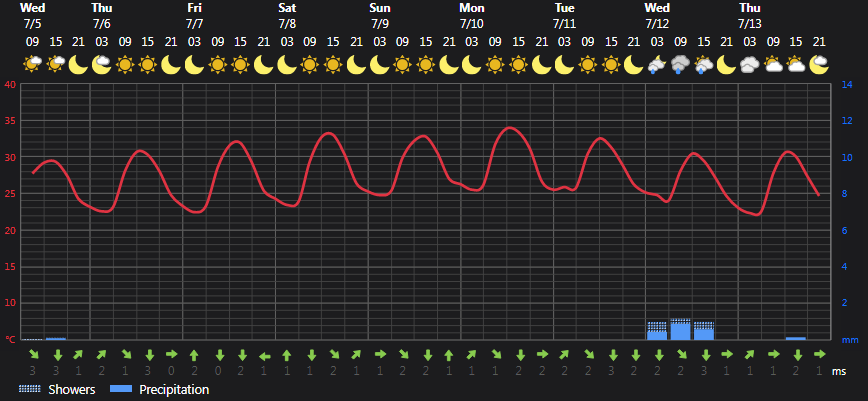Screen dimensions: 868x401
Task: Click the rain cloud icon for Wed 7/12 09
Action: [x=680, y=64]
